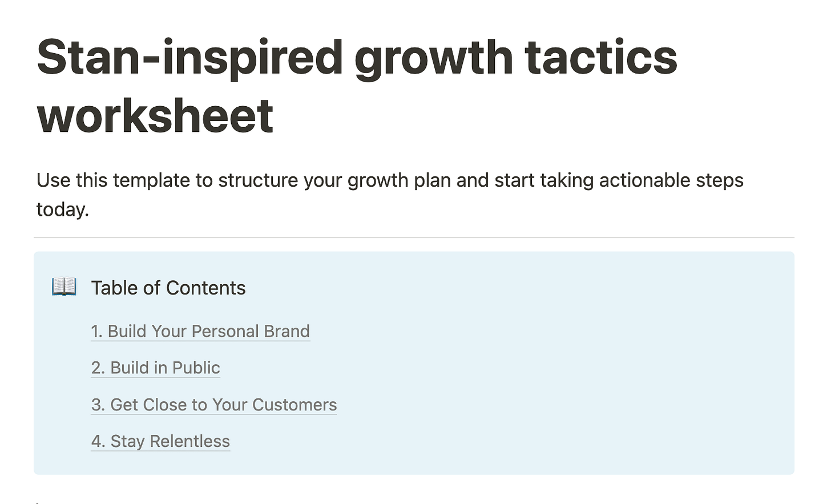The height and width of the screenshot is (504, 831).
Task: Click the word "today." in the description
Action: click(63, 210)
